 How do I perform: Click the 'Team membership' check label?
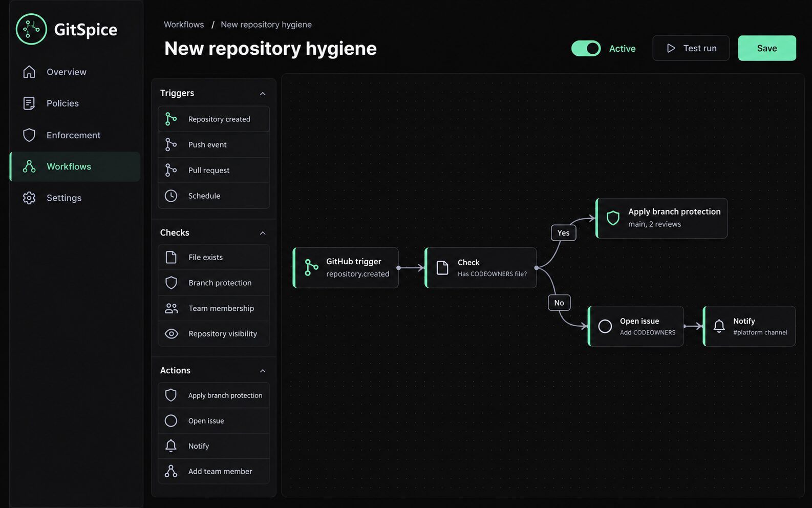221,308
